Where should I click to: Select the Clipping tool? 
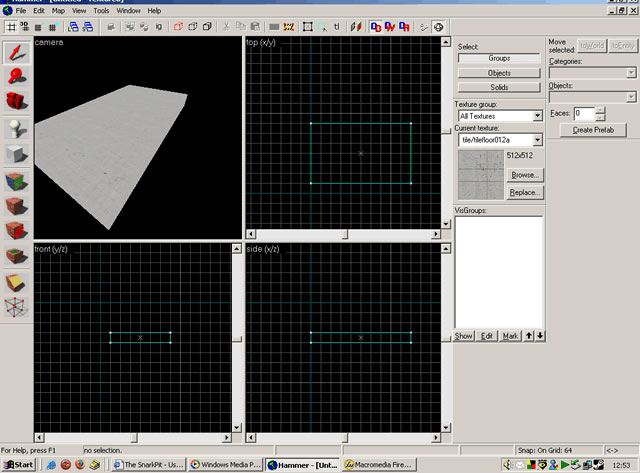pos(17,283)
